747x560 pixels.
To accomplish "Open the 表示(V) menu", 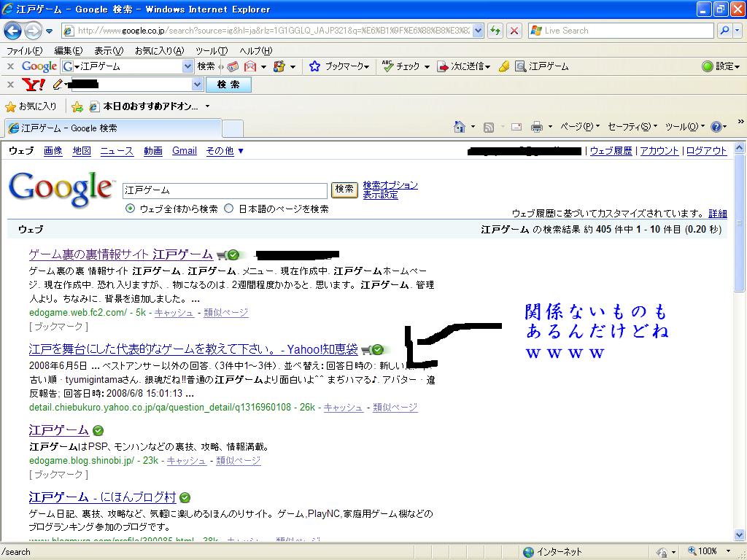I will click(109, 50).
